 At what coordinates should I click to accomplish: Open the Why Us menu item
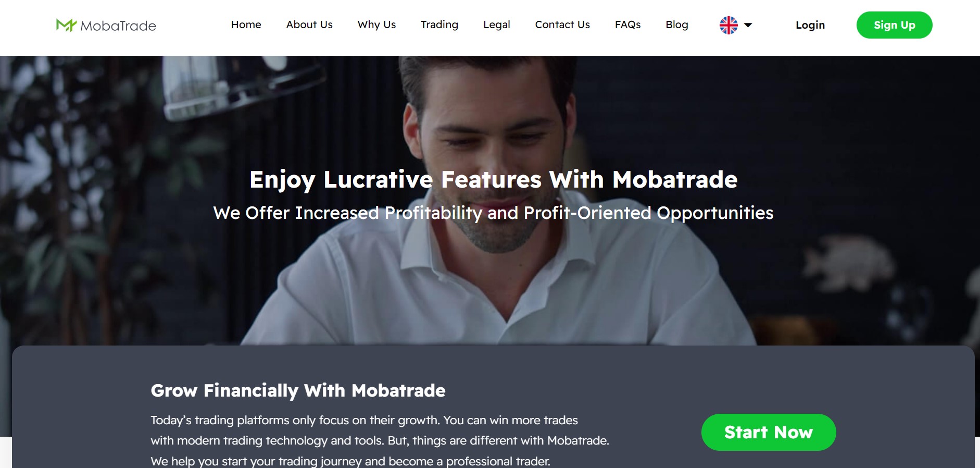(376, 24)
